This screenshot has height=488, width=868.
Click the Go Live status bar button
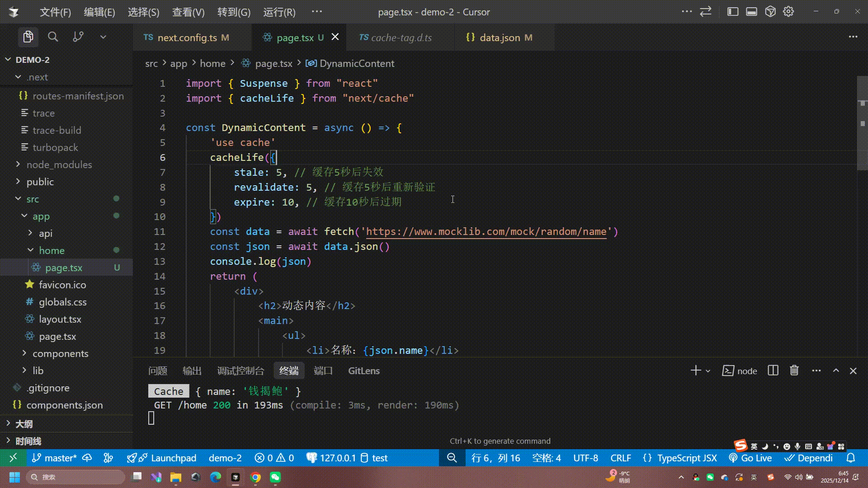coord(750,458)
